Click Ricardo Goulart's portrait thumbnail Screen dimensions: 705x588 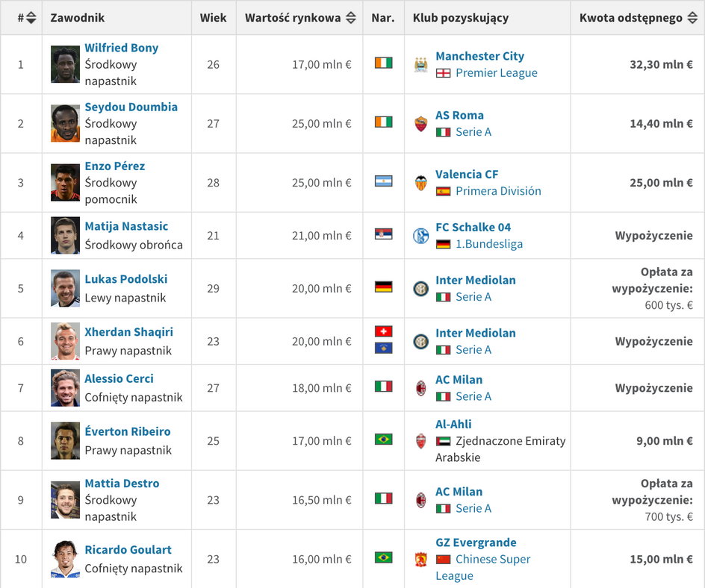(65, 559)
